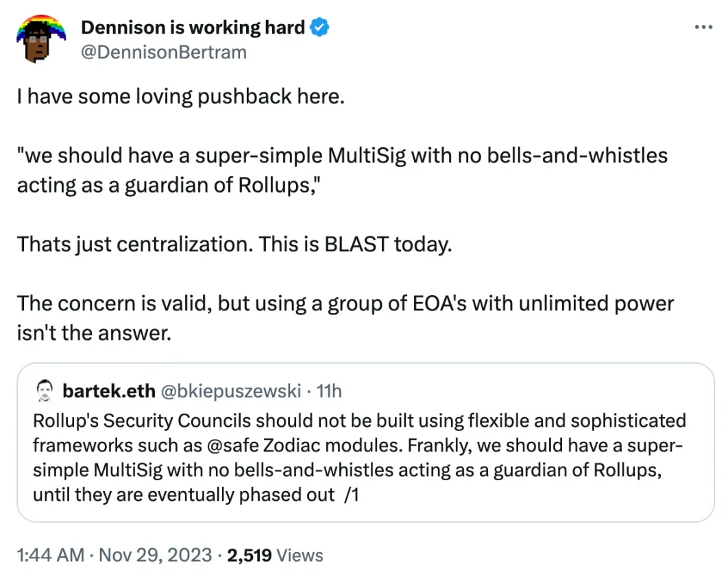The image size is (728, 583).
Task: Open the tweet's three-dot more menu
Action: click(703, 27)
